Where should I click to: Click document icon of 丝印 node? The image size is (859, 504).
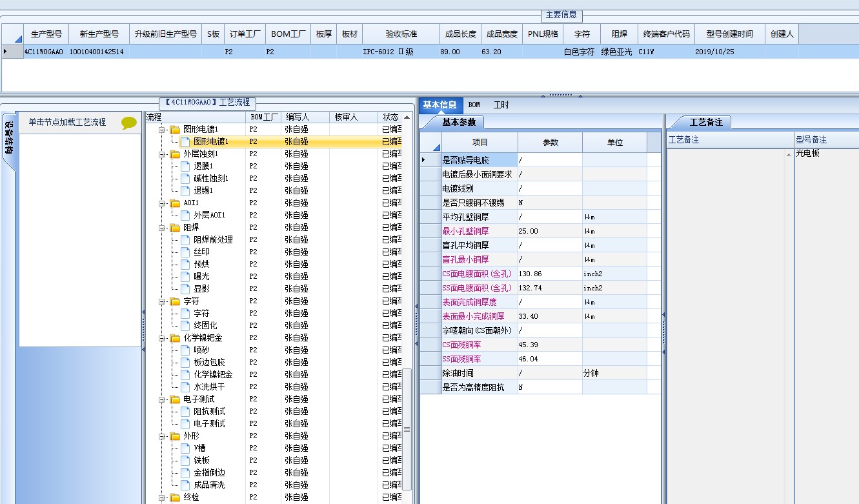(185, 252)
